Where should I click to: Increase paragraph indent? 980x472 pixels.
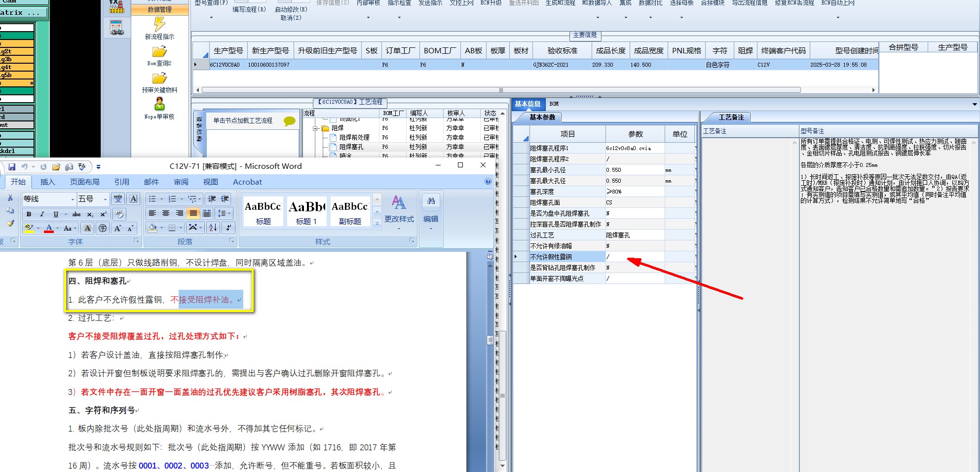225,198
